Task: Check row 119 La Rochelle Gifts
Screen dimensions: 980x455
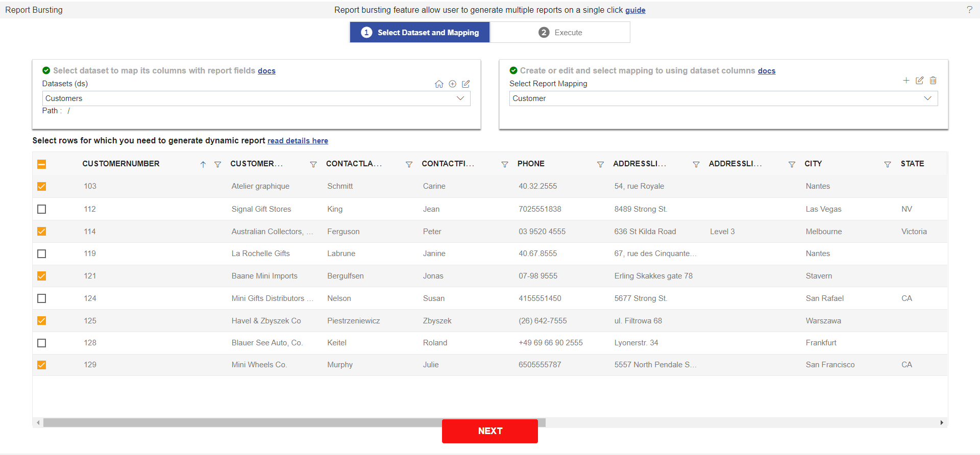Action: [x=42, y=254]
